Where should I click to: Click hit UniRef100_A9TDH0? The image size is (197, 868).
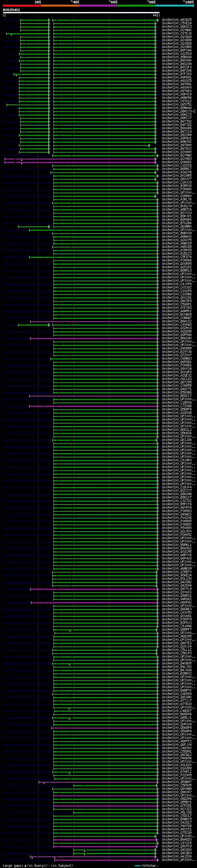click(x=176, y=145)
